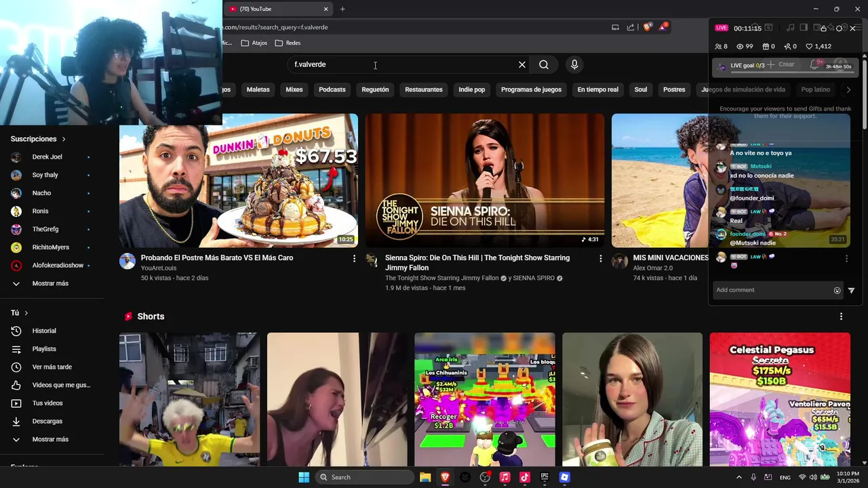Open the LIVE goal 0/3 bar
Image resolution: width=868 pixels, height=488 pixels.
pos(785,66)
